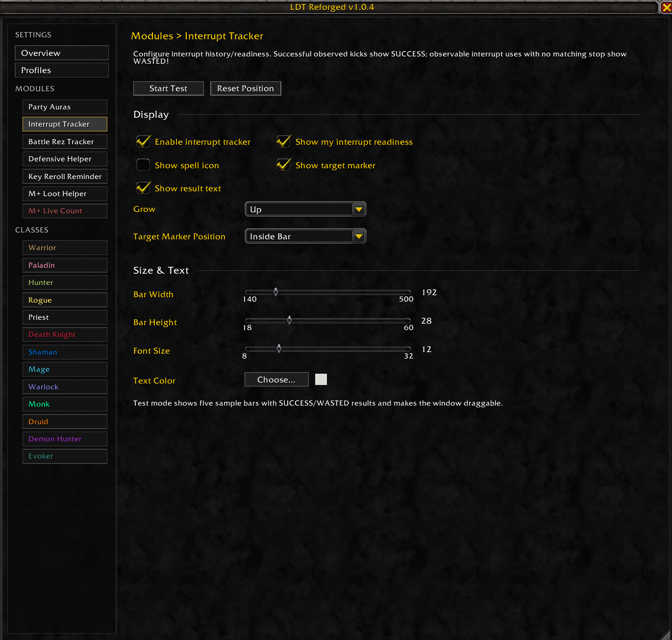672x640 pixels.
Task: Open the Overview settings page
Action: 62,53
